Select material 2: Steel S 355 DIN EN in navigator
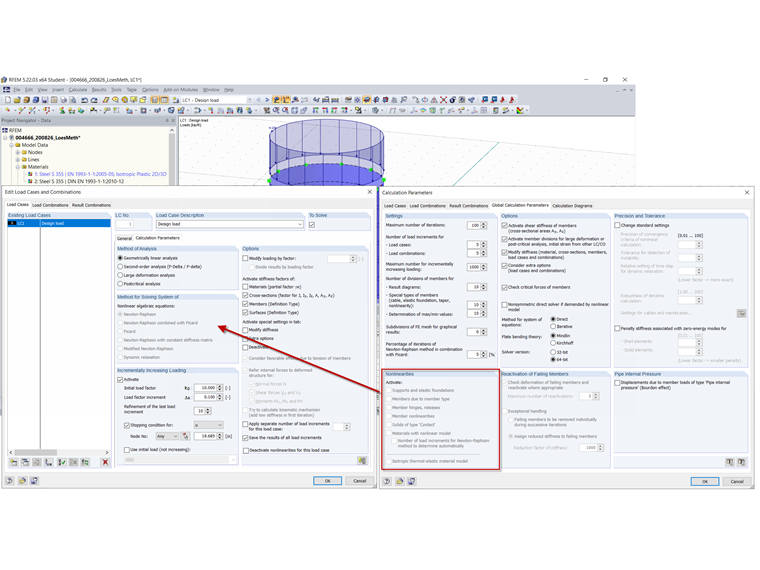Viewport: 760px width, 570px height. [x=79, y=181]
